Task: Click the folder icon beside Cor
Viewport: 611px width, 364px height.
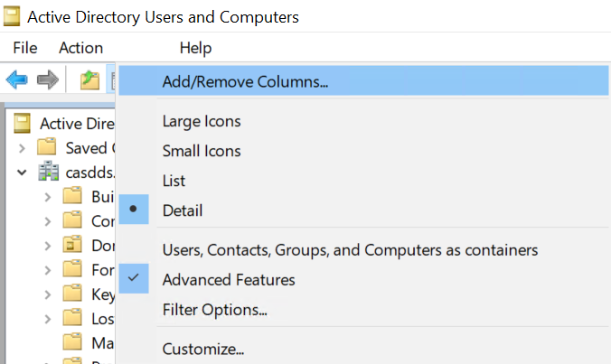Action: [72, 219]
